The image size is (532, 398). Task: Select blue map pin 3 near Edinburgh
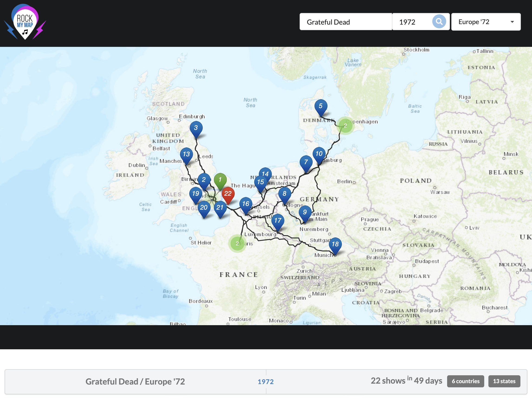pos(196,128)
